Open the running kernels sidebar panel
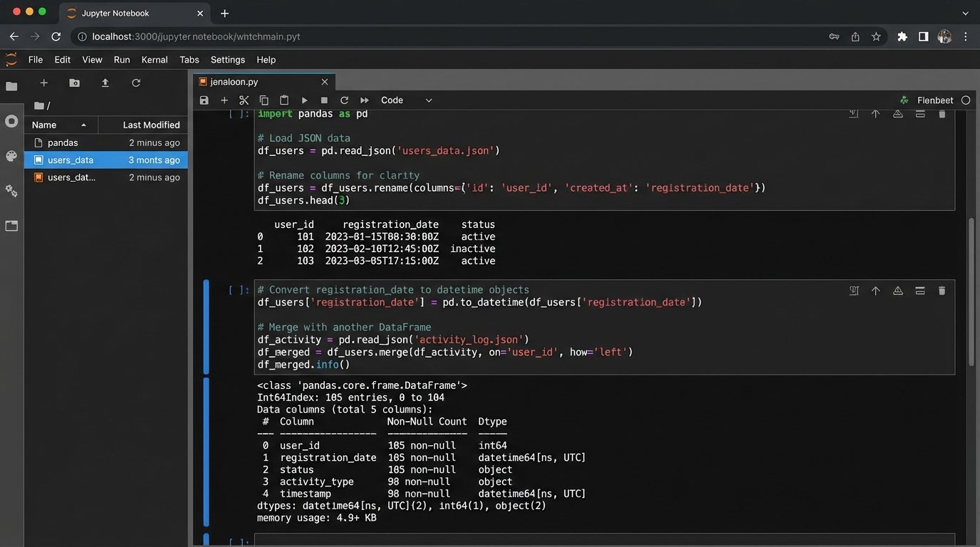 point(11,121)
